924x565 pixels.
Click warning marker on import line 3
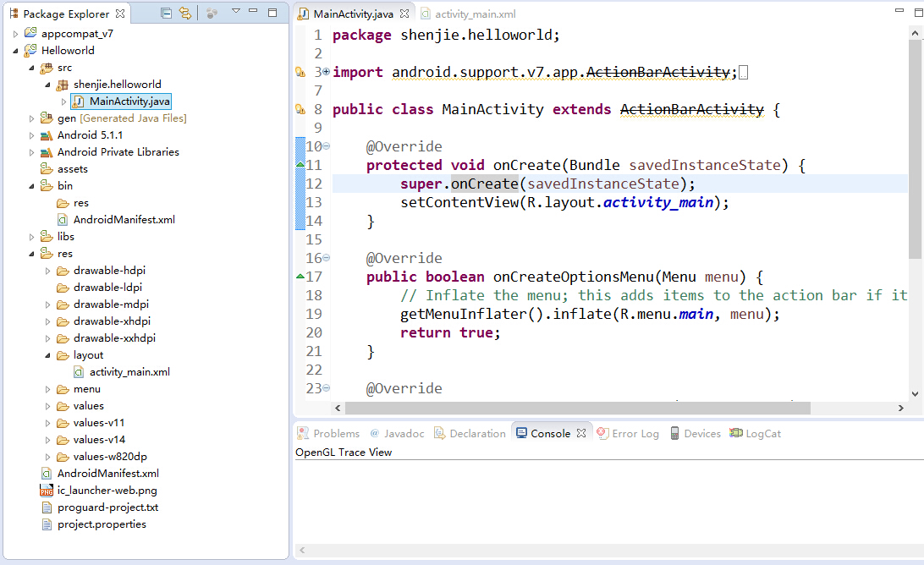click(x=300, y=72)
